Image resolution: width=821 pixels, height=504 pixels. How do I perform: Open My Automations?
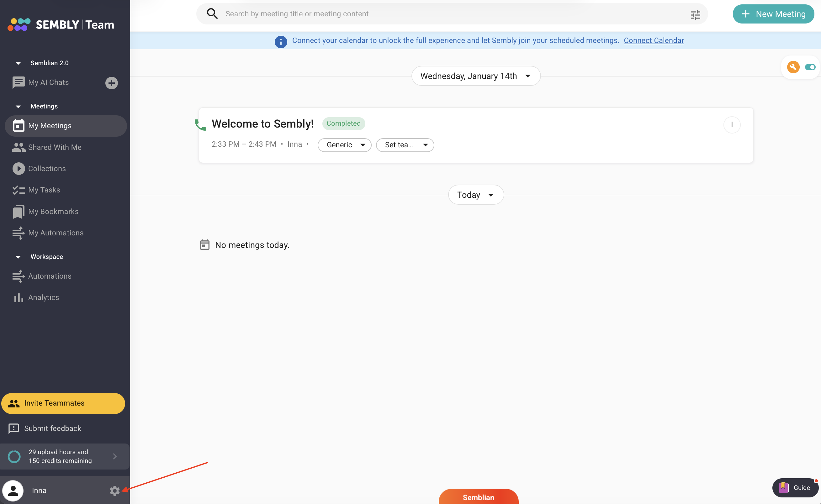click(56, 233)
